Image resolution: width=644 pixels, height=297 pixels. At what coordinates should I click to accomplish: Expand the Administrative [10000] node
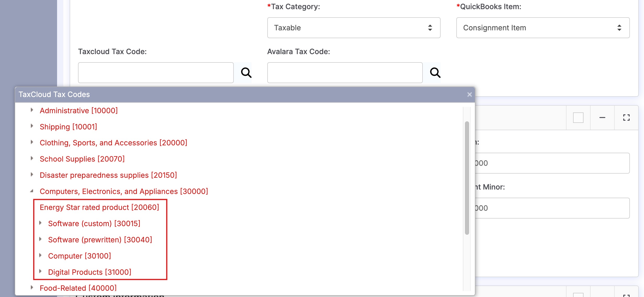32,110
